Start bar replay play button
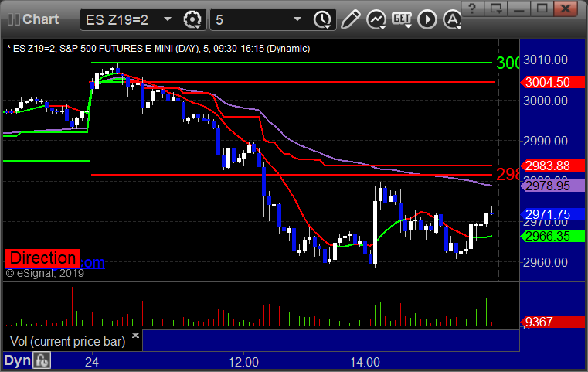 (x=427, y=19)
